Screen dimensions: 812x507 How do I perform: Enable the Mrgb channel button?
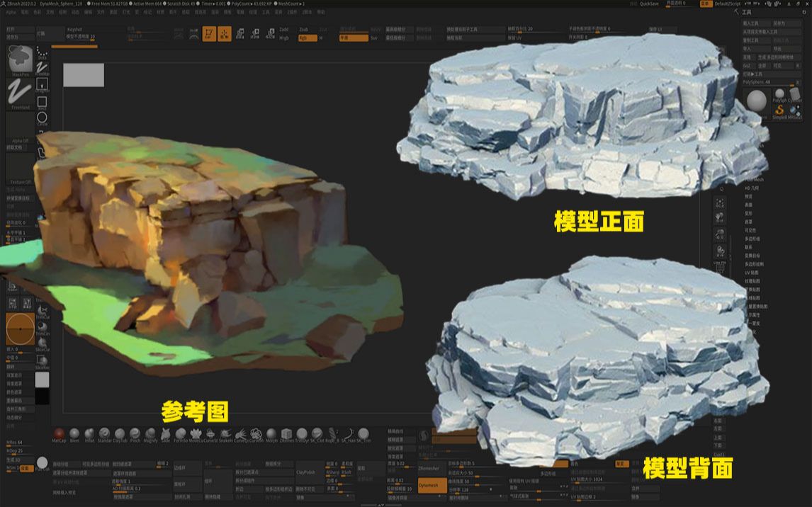click(284, 38)
